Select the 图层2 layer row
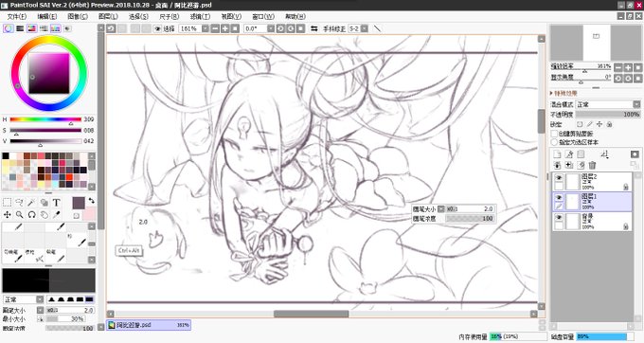This screenshot has width=644, height=343. pyautogui.click(x=592, y=181)
